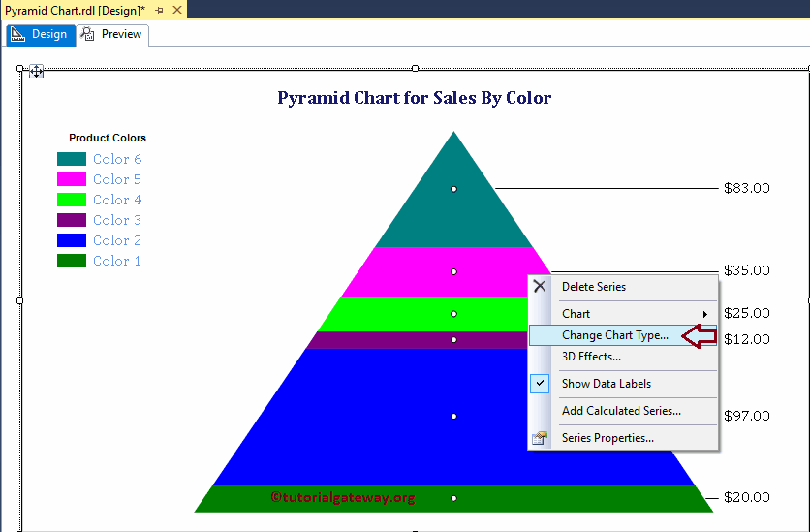This screenshot has width=810, height=532.
Task: Select Delete Series menu entry
Action: (x=623, y=287)
